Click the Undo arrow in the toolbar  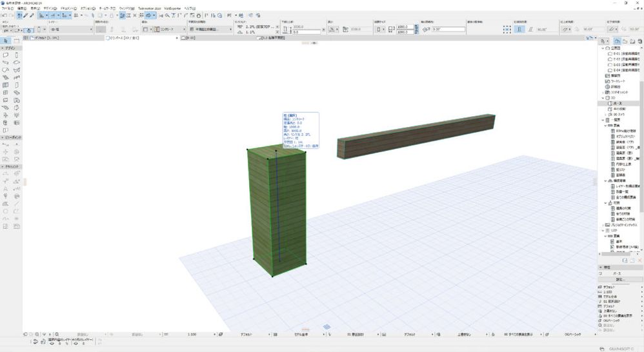point(5,15)
